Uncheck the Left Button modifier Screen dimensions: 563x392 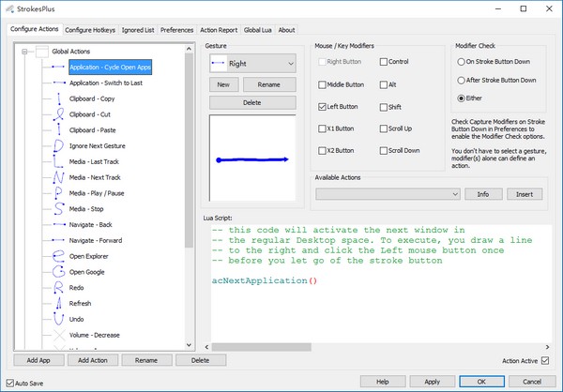(322, 107)
